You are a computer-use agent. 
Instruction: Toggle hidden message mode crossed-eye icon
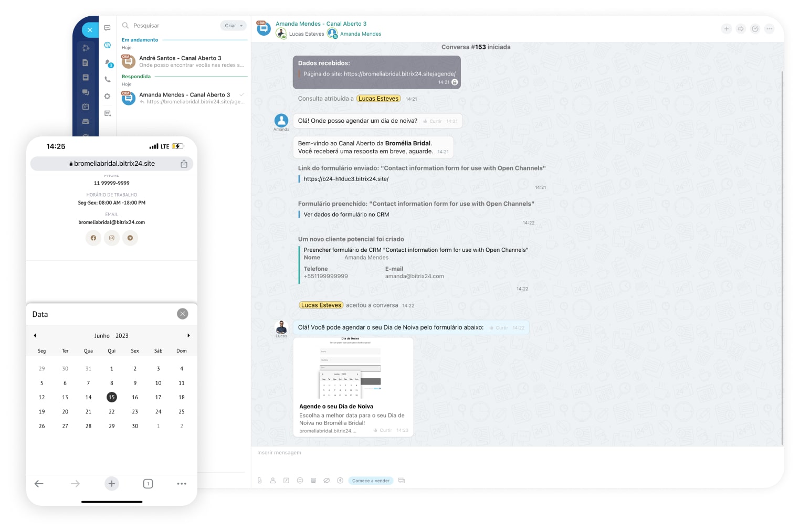[327, 481]
